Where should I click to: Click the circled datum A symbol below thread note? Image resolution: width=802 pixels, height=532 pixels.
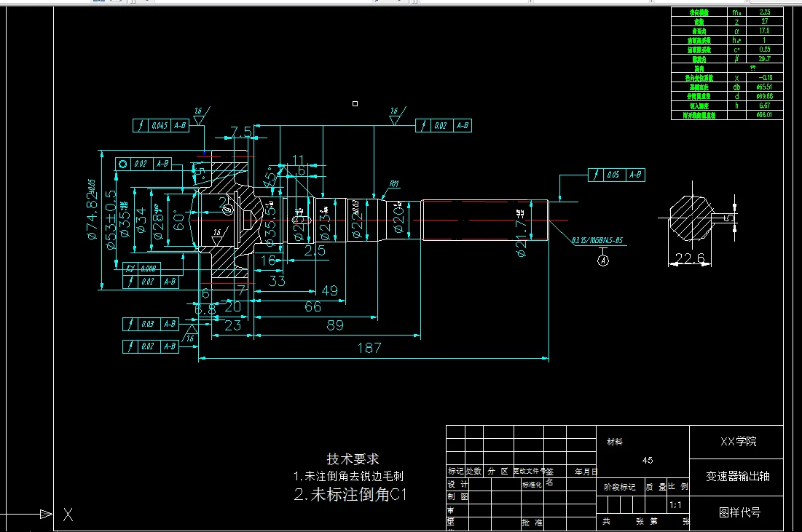pyautogui.click(x=603, y=261)
